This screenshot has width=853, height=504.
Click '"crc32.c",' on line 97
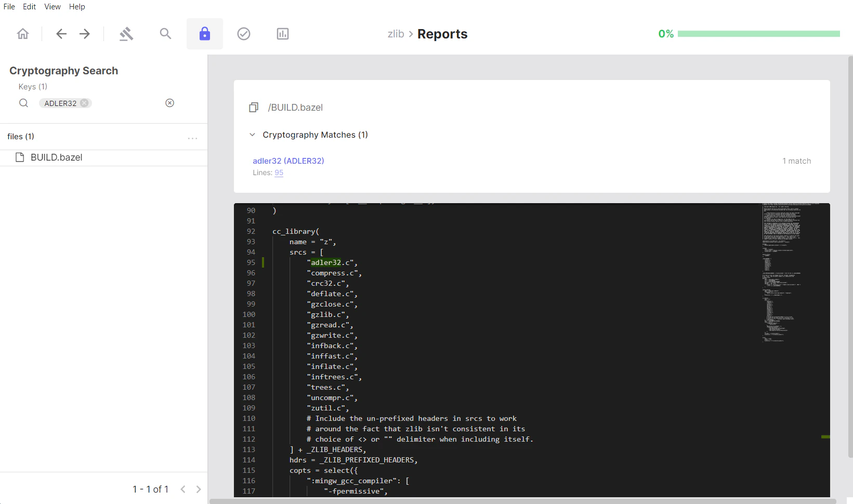328,283
